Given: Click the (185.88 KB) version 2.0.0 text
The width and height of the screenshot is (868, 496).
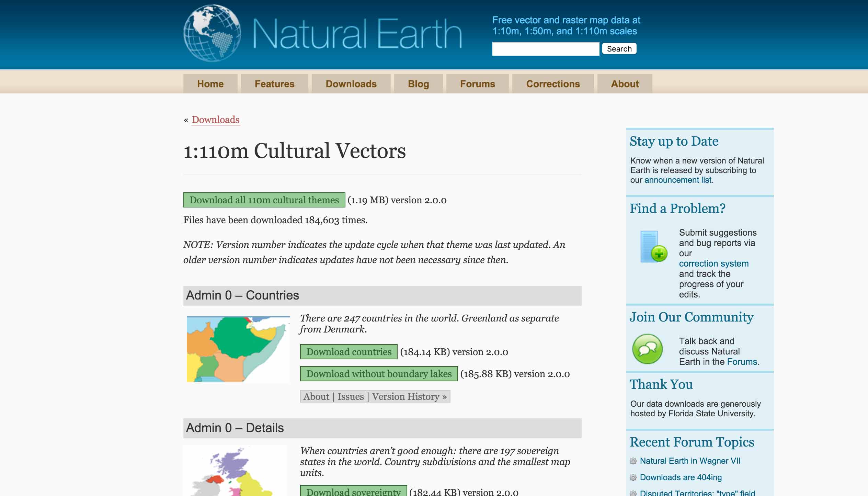Looking at the screenshot, I should [x=515, y=374].
